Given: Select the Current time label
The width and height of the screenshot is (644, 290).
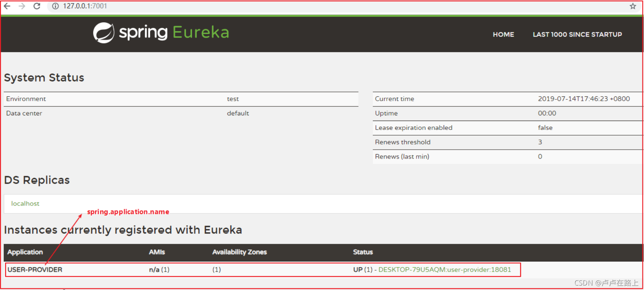Looking at the screenshot, I should pyautogui.click(x=395, y=99).
